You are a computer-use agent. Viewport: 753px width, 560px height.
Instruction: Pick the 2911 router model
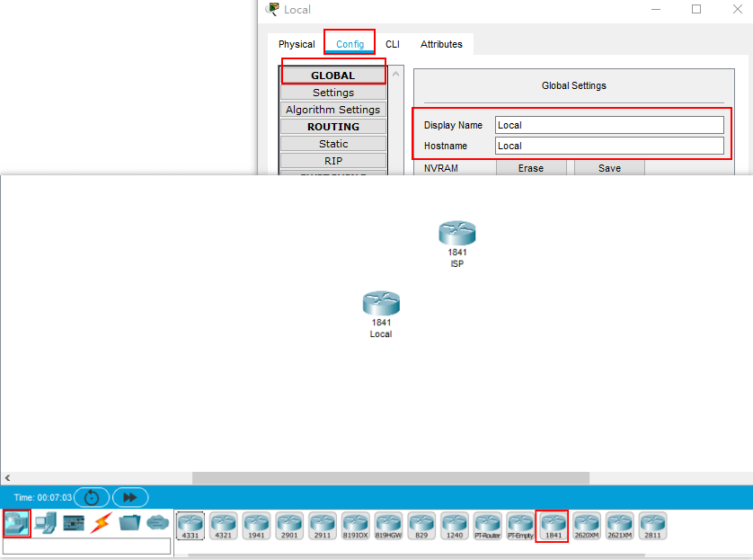[x=322, y=524]
